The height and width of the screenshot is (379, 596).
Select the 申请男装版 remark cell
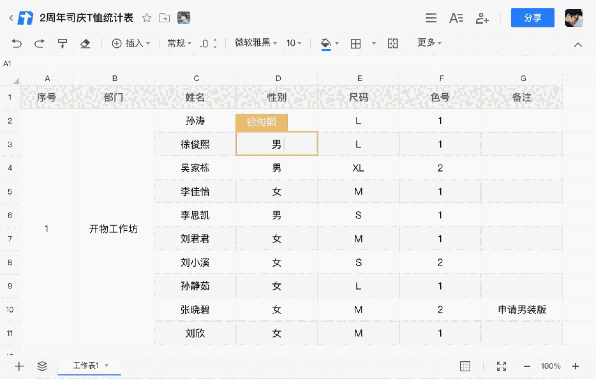(x=522, y=309)
